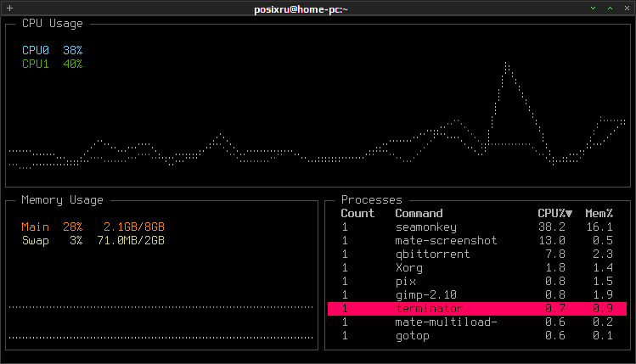Viewport: 636px width, 364px height.
Task: Click the 71.0MB/2GB swap value
Action: tap(131, 241)
